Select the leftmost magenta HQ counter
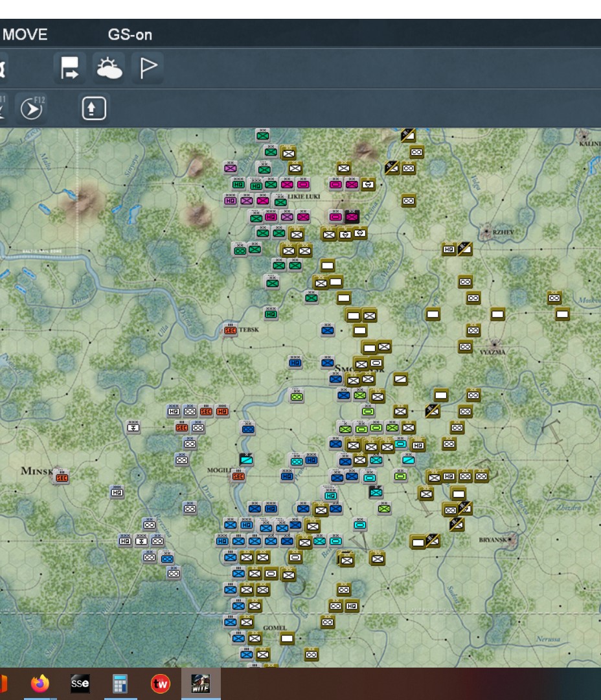 230,200
